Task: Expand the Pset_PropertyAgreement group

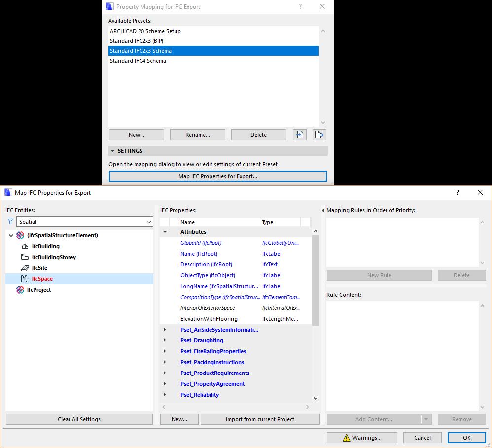Action: pyautogui.click(x=165, y=384)
